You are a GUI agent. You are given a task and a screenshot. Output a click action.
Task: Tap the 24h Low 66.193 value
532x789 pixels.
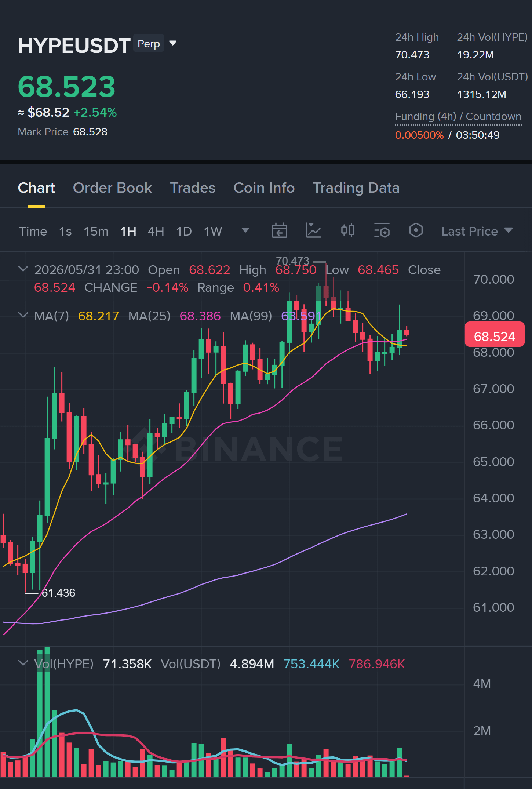pyautogui.click(x=412, y=94)
